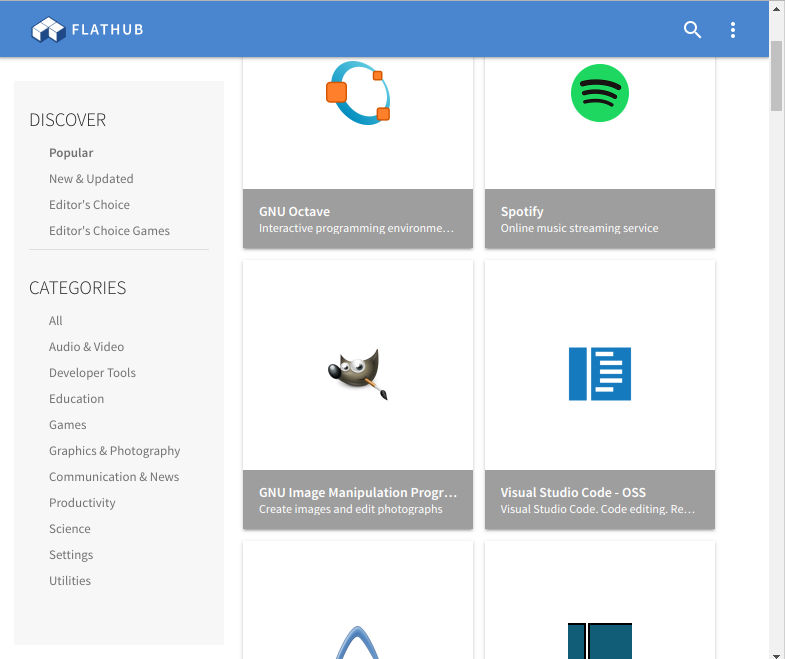The image size is (785, 659).
Task: Click GNU Image Manipulation Progr… title
Action: [x=358, y=493]
